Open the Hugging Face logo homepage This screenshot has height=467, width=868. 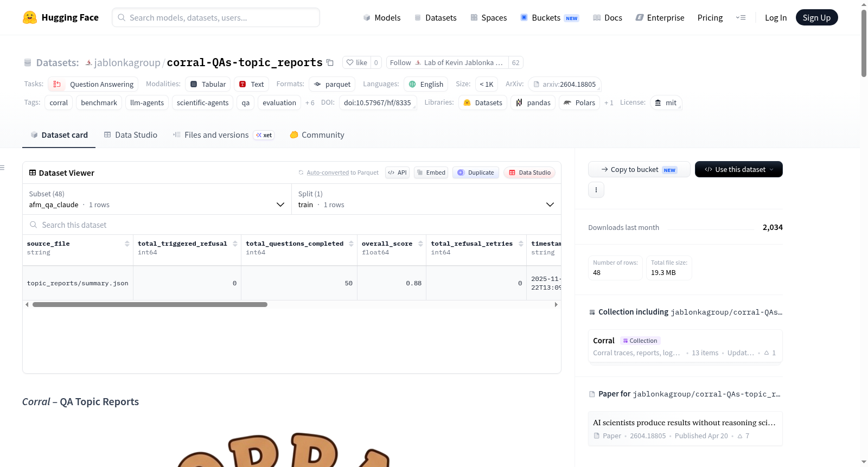point(61,17)
